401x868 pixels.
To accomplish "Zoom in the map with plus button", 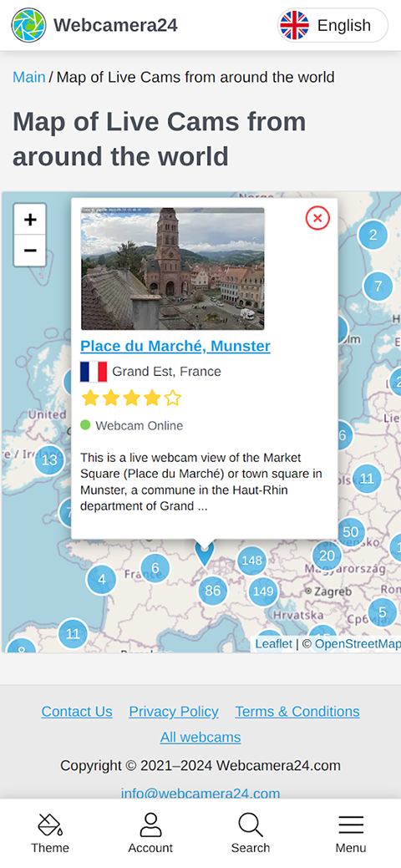I will click(30, 220).
